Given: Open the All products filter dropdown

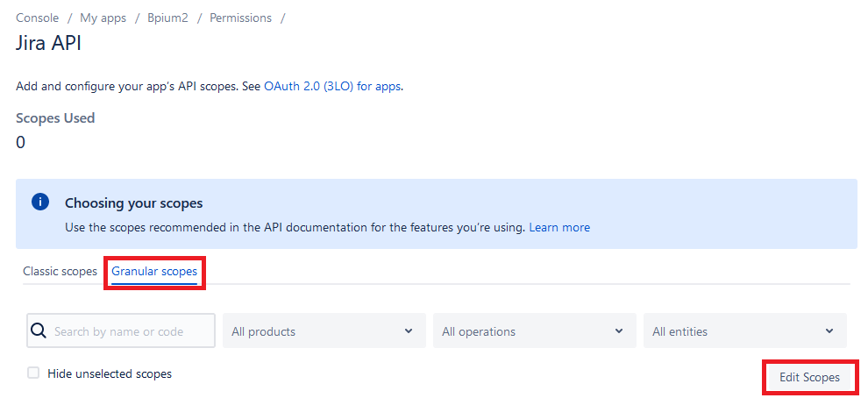Looking at the screenshot, I should coord(324,331).
